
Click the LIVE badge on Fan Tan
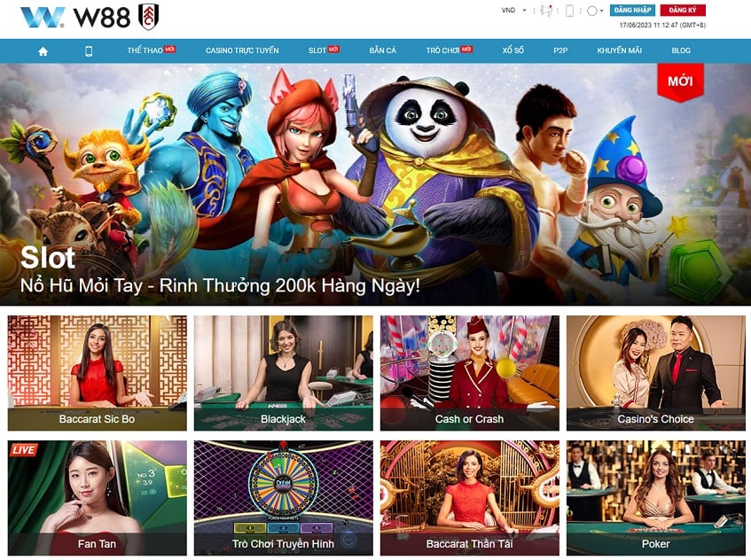(23, 450)
